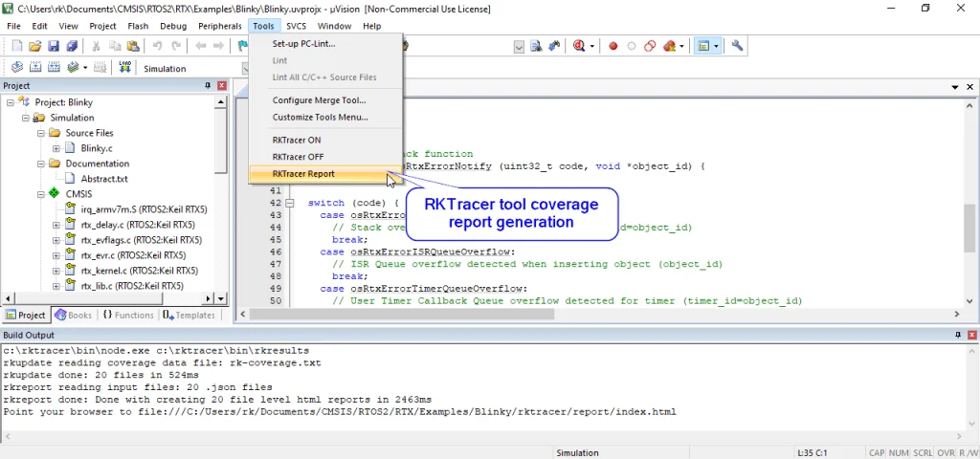Click the Incremental Find binoculars icon
Screen dimensions: 980x459
pyautogui.click(x=554, y=46)
